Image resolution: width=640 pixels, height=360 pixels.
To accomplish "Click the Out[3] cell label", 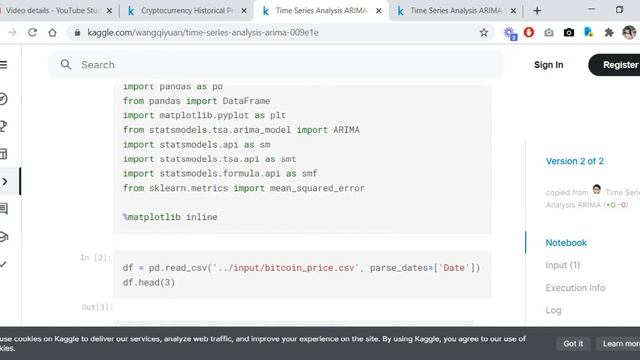I will coord(97,307).
